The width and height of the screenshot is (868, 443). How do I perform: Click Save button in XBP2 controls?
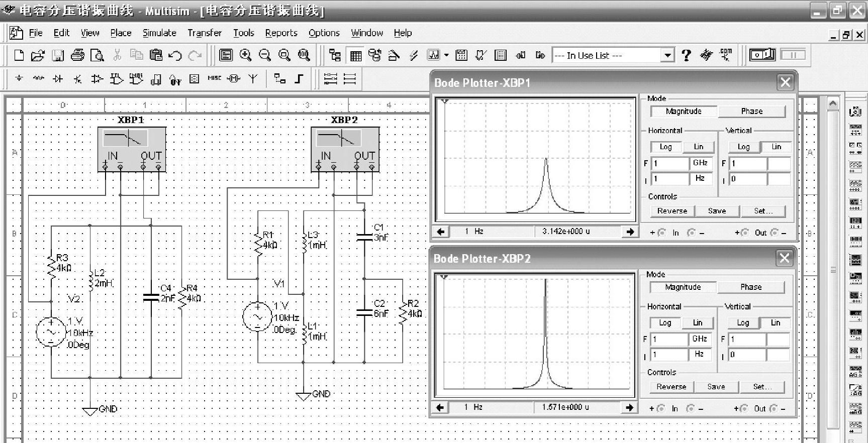click(x=716, y=387)
